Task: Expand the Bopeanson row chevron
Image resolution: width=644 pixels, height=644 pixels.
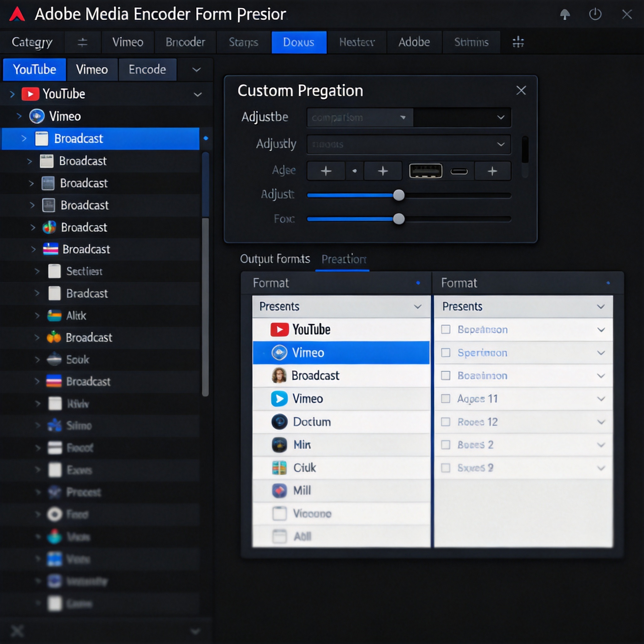Action: point(601,330)
